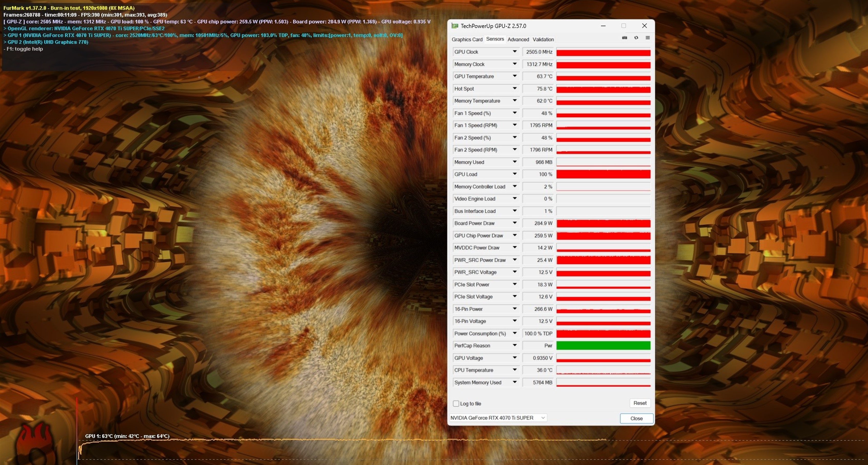Open the Advanced tab

pos(518,39)
